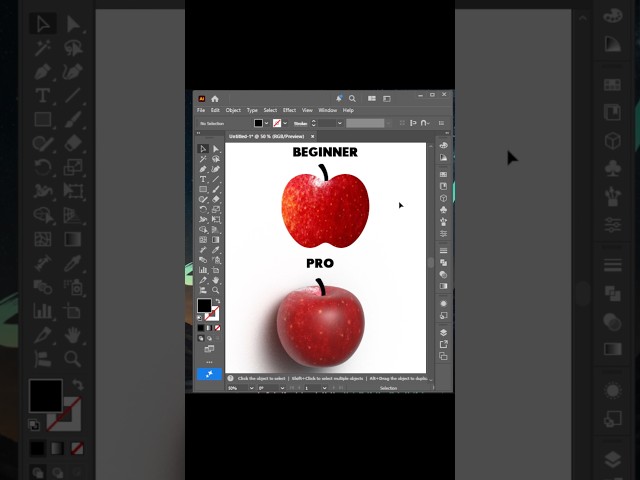640x480 pixels.
Task: Open the Edit Toolbar three-dots button
Action: (209, 362)
